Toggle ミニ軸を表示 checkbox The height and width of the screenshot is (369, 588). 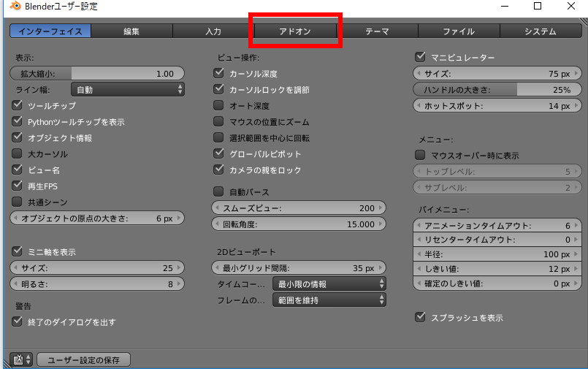(x=17, y=251)
